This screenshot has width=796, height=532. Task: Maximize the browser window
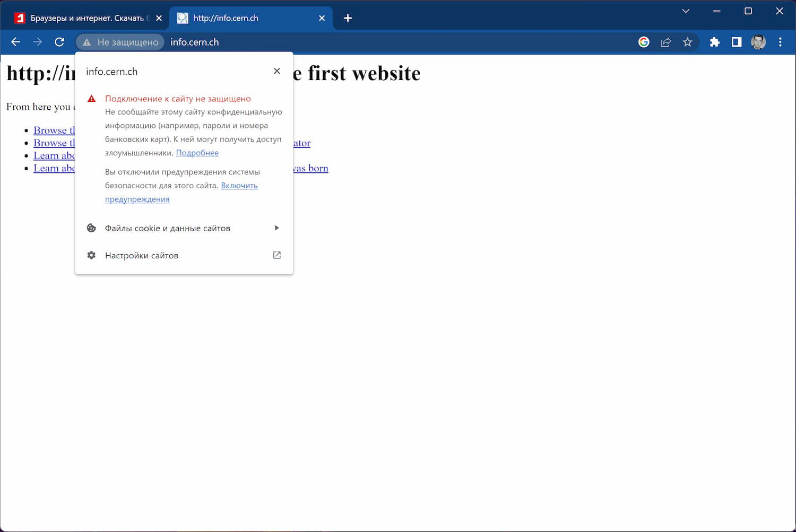point(748,11)
